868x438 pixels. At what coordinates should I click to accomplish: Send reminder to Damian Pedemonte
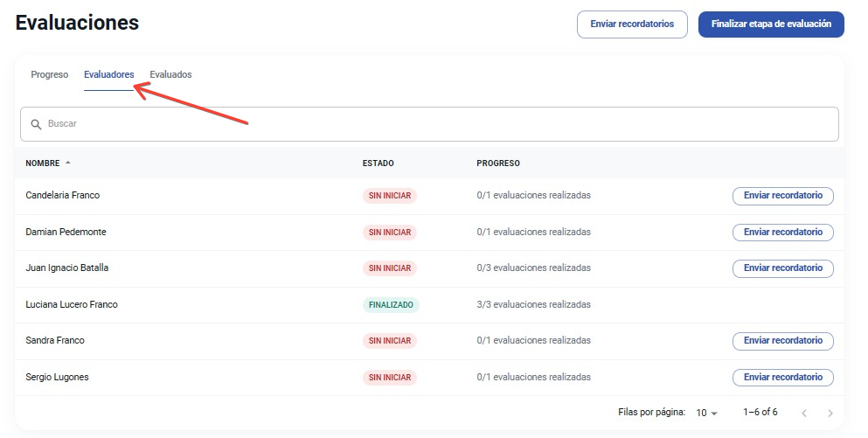coord(782,233)
